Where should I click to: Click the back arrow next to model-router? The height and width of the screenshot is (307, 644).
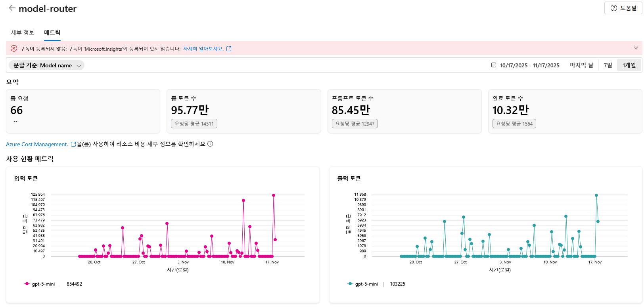(x=12, y=8)
